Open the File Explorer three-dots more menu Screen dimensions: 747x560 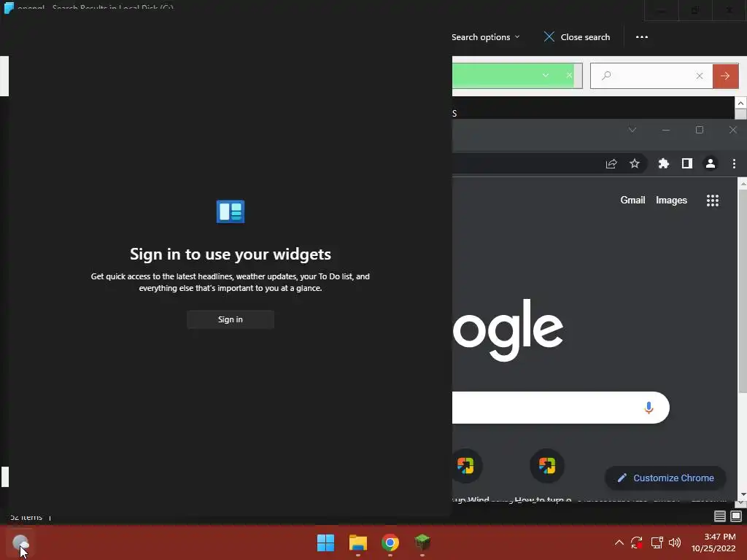tap(642, 37)
